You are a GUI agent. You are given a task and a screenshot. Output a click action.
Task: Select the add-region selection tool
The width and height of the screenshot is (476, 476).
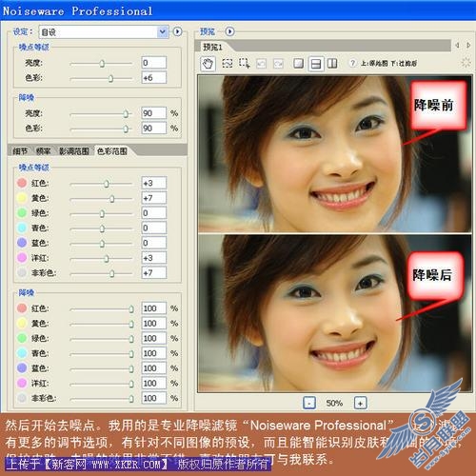(244, 64)
